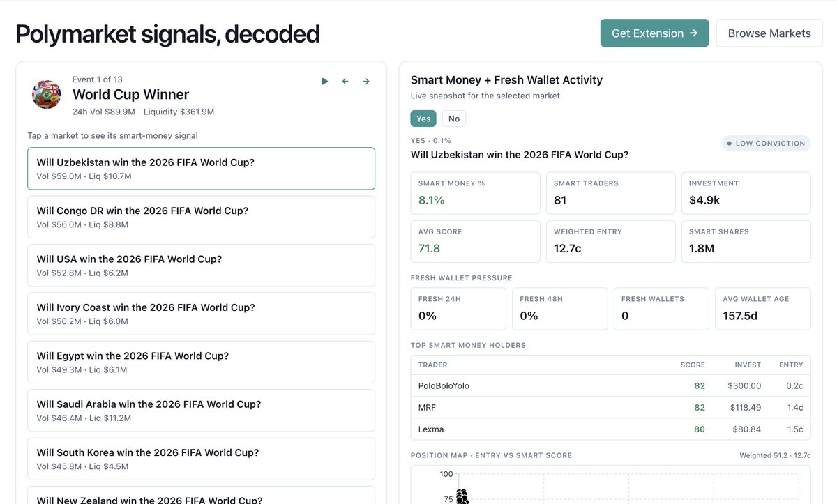This screenshot has width=837, height=504.
Task: Click the Weighted 51.2 · 12.7c label
Action: [775, 455]
